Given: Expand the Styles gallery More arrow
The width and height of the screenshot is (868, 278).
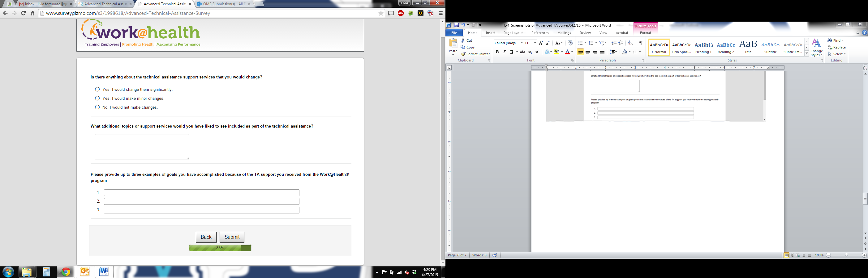Looking at the screenshot, I should (x=807, y=54).
